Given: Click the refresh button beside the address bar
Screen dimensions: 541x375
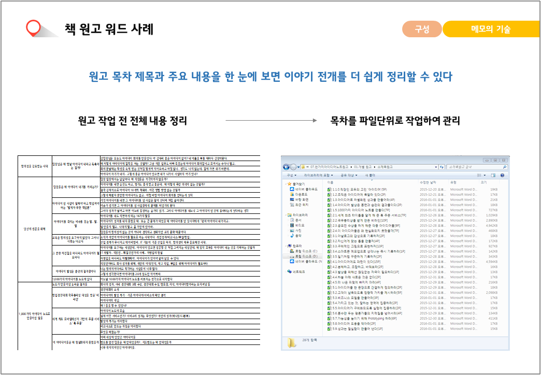Looking at the screenshot, I should click(x=441, y=167).
